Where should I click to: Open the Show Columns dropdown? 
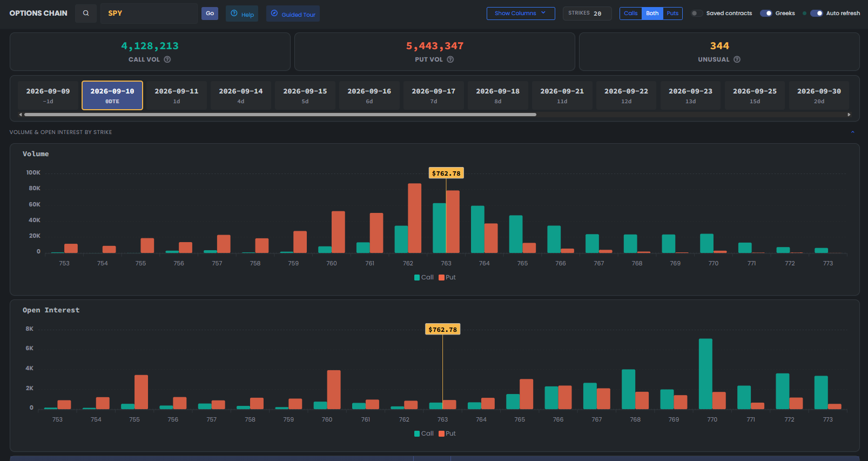[521, 14]
